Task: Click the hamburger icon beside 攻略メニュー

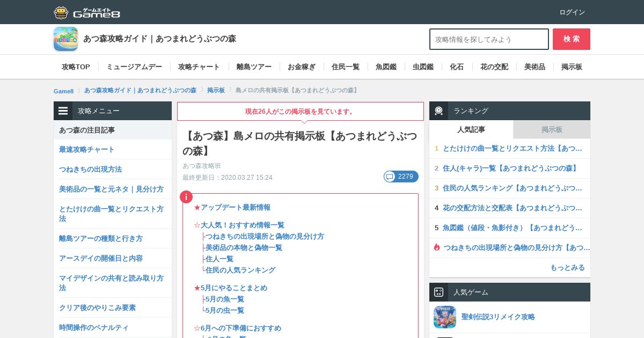Action: (63, 111)
